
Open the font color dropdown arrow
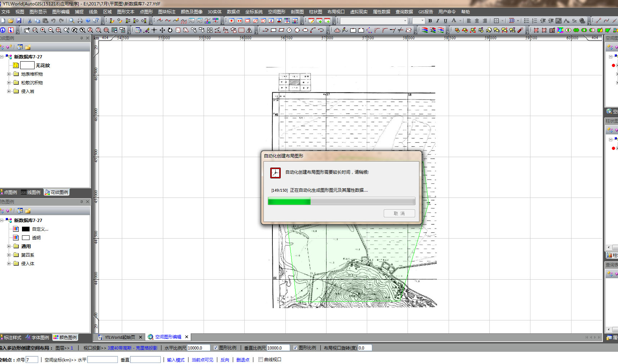pos(460,21)
